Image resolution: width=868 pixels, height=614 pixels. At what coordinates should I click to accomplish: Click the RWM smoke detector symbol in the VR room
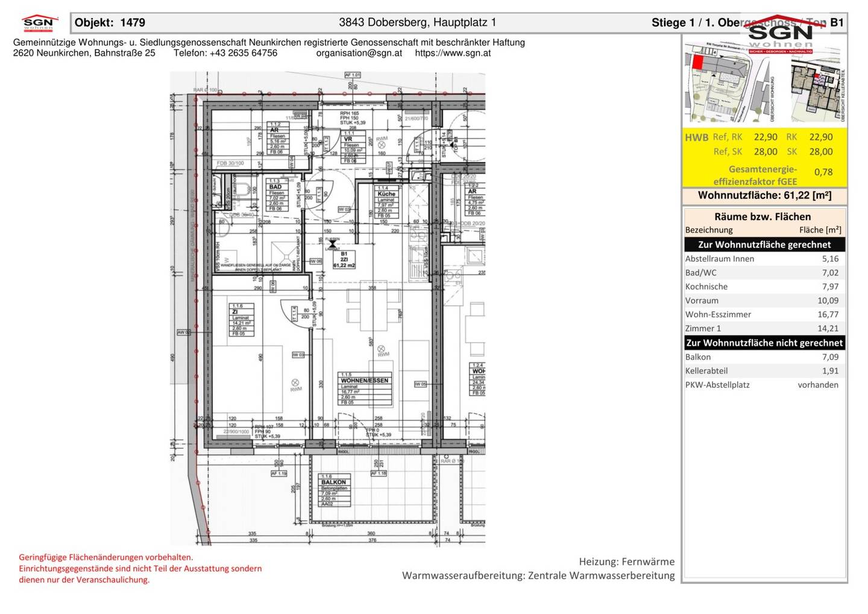click(x=381, y=145)
